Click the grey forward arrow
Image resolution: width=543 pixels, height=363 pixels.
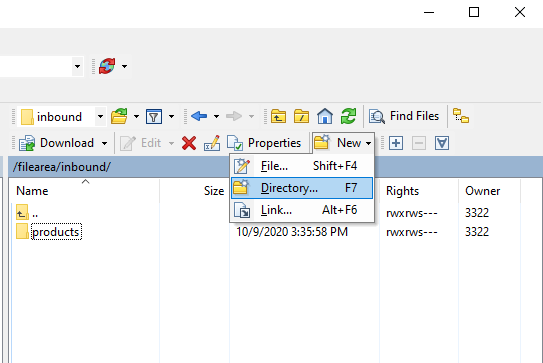point(234,116)
